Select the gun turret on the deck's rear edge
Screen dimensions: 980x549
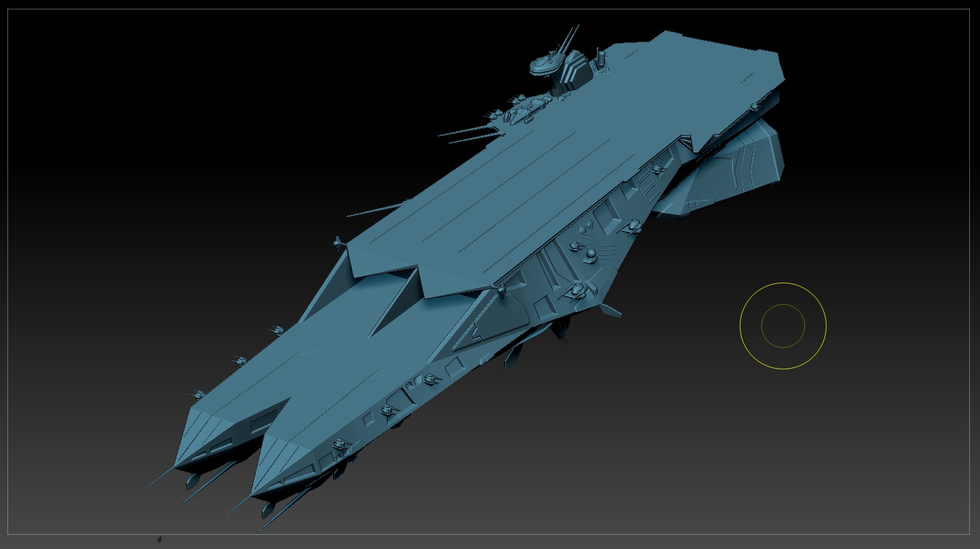(755, 106)
